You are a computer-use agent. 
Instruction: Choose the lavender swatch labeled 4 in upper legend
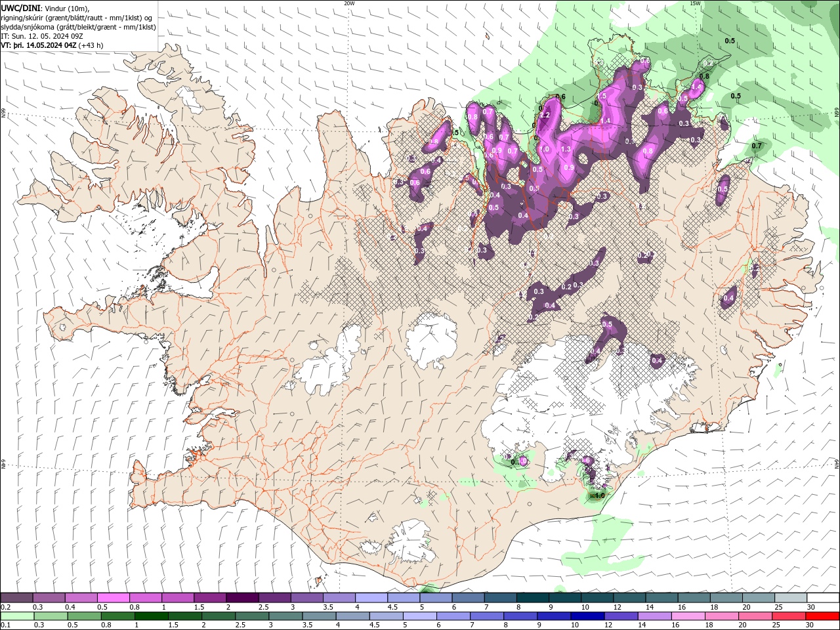coord(371,598)
